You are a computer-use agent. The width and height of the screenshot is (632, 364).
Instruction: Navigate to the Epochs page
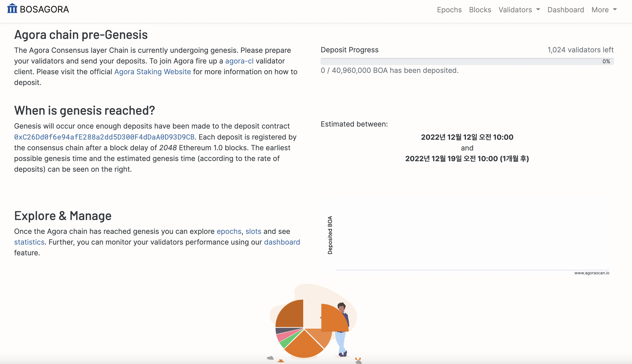pyautogui.click(x=449, y=9)
